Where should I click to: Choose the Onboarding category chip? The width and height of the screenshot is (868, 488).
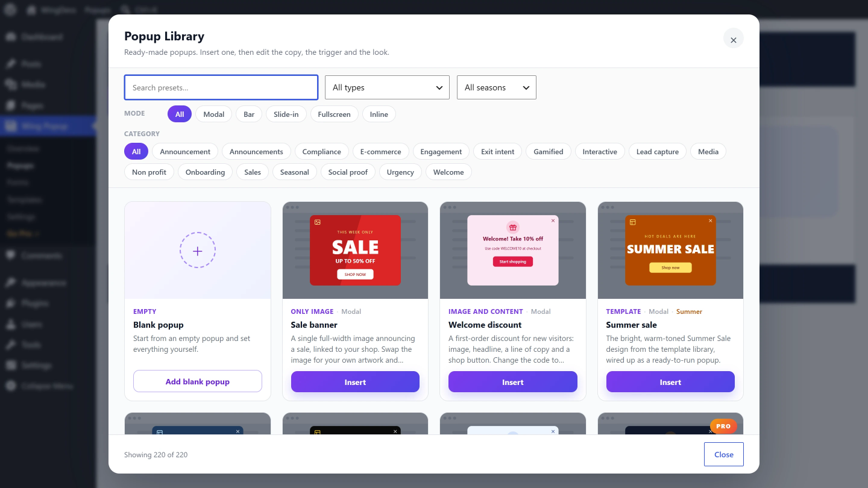pyautogui.click(x=205, y=172)
